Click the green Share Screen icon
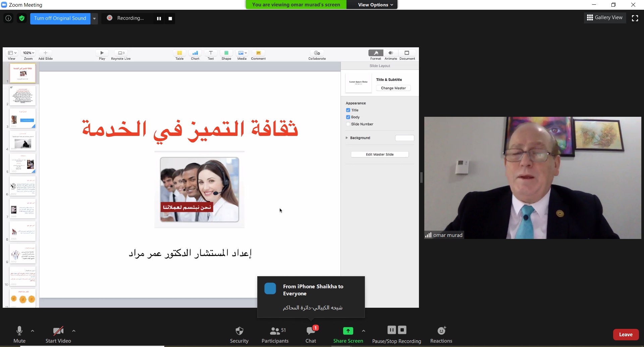 coord(348,331)
